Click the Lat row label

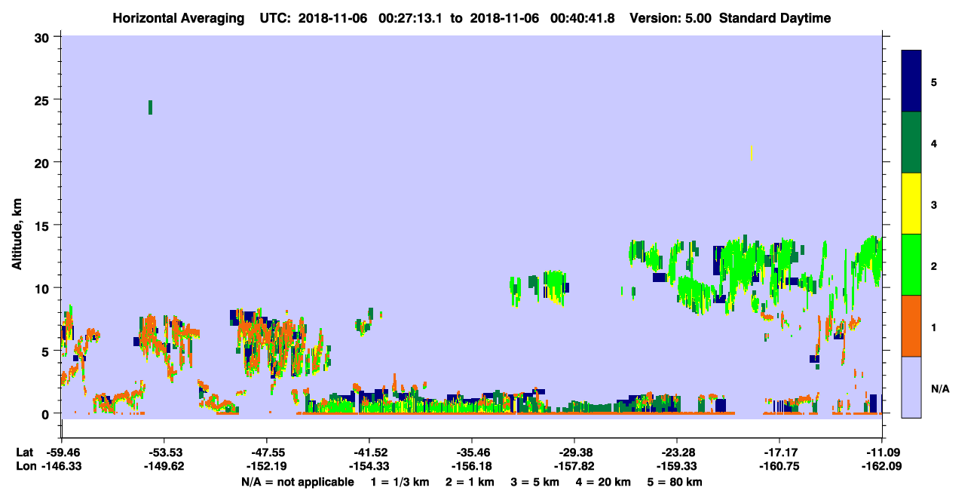click(24, 452)
